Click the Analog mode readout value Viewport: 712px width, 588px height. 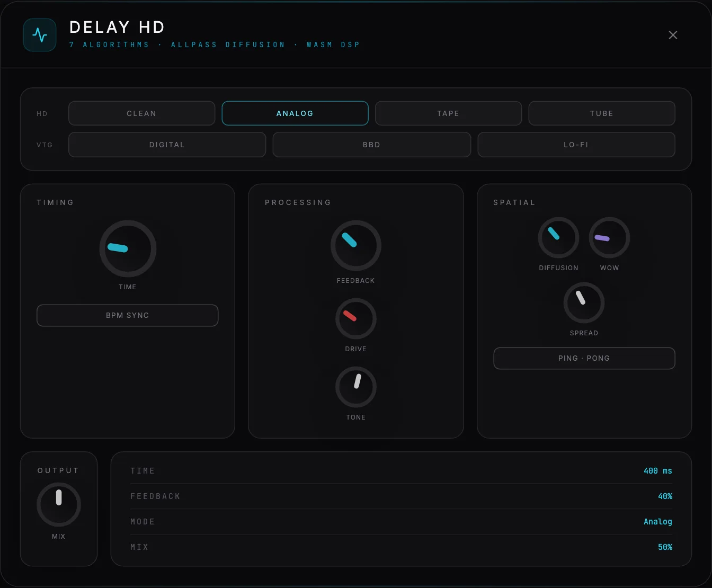657,522
